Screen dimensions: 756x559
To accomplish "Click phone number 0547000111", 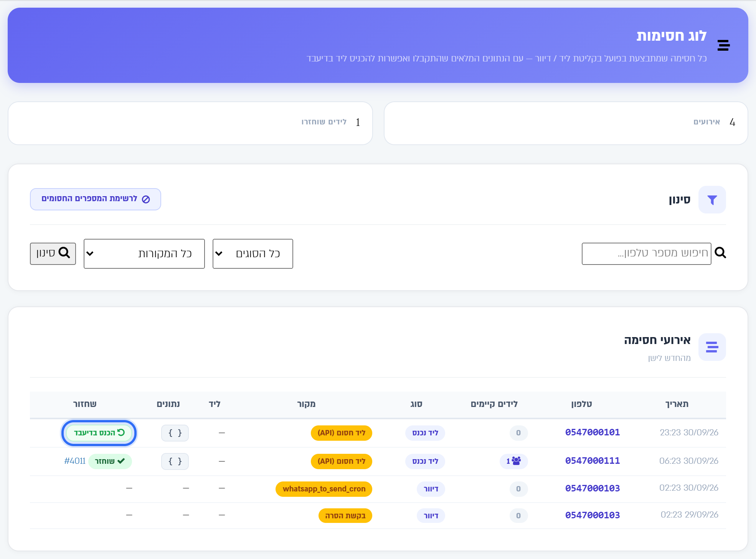I will coord(593,461).
